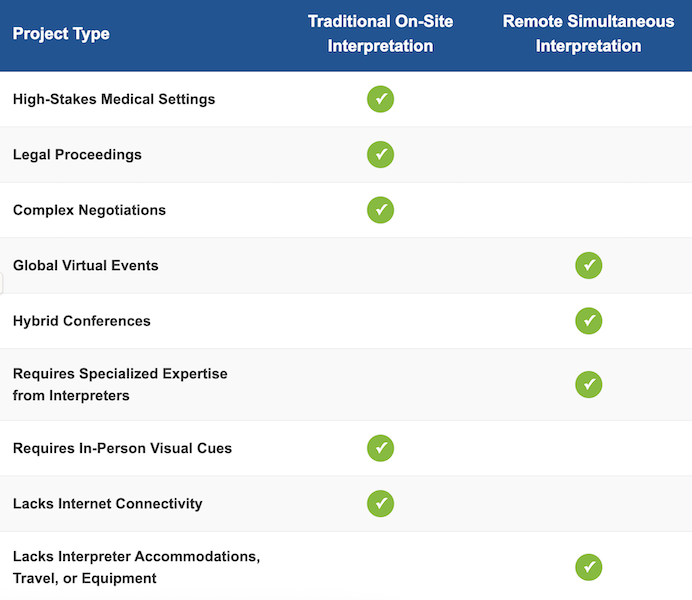Image resolution: width=692 pixels, height=600 pixels.
Task: Select the Legal Proceedings label
Action: click(x=77, y=155)
